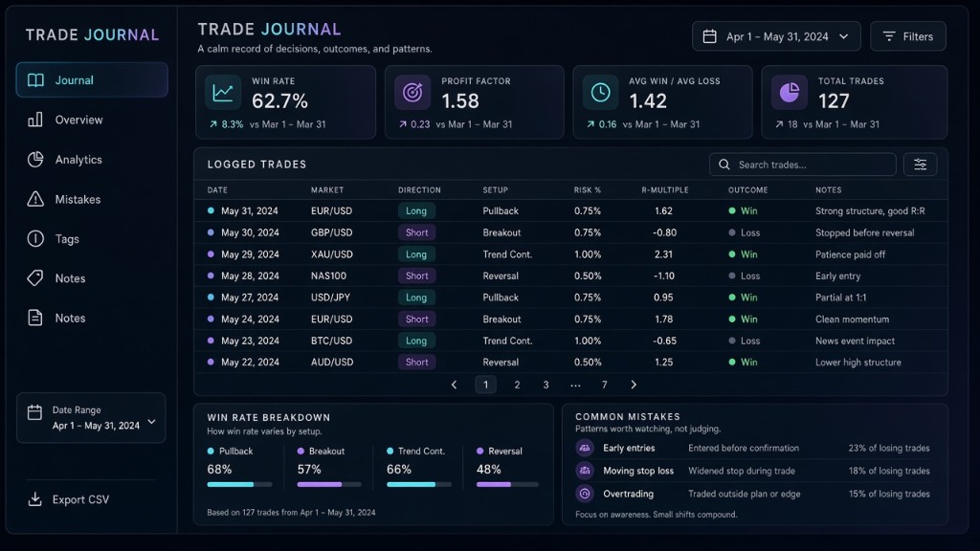Click the note "Patience paid off"
This screenshot has height=551, width=980.
point(850,254)
